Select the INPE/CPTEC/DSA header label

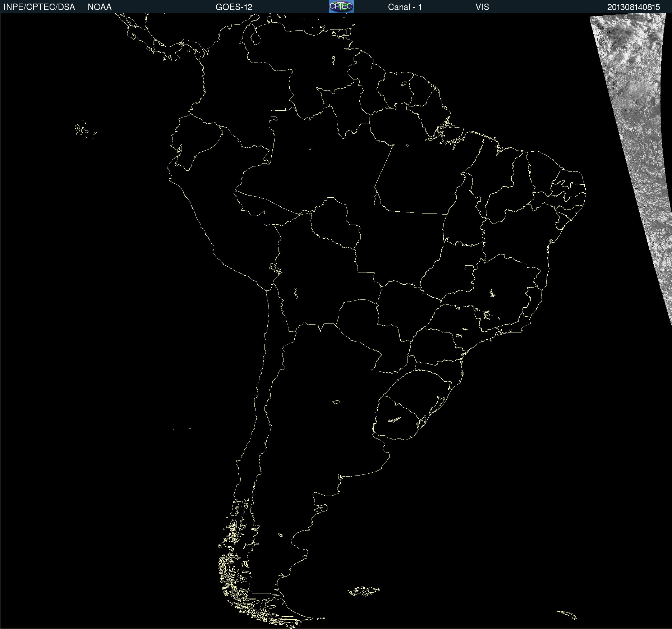[x=39, y=7]
